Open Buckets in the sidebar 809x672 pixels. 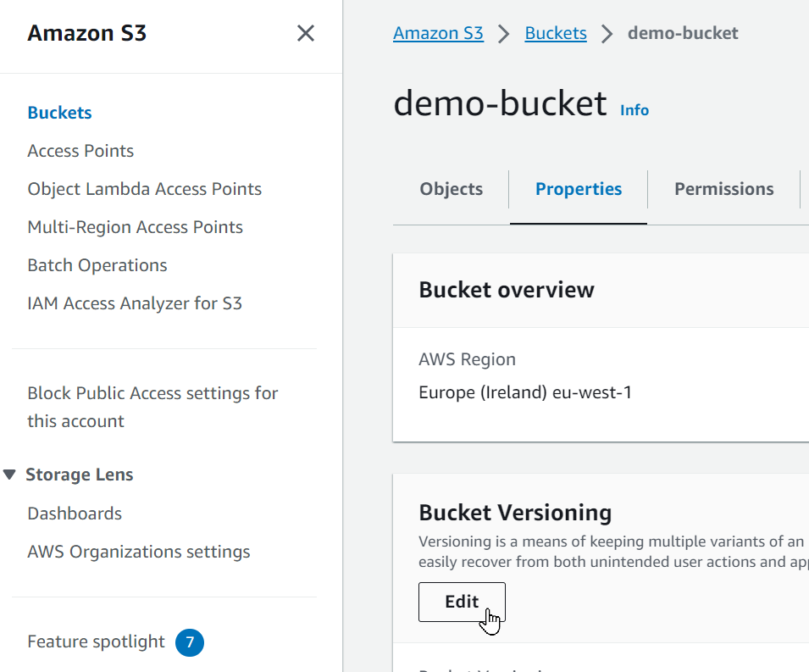59,113
